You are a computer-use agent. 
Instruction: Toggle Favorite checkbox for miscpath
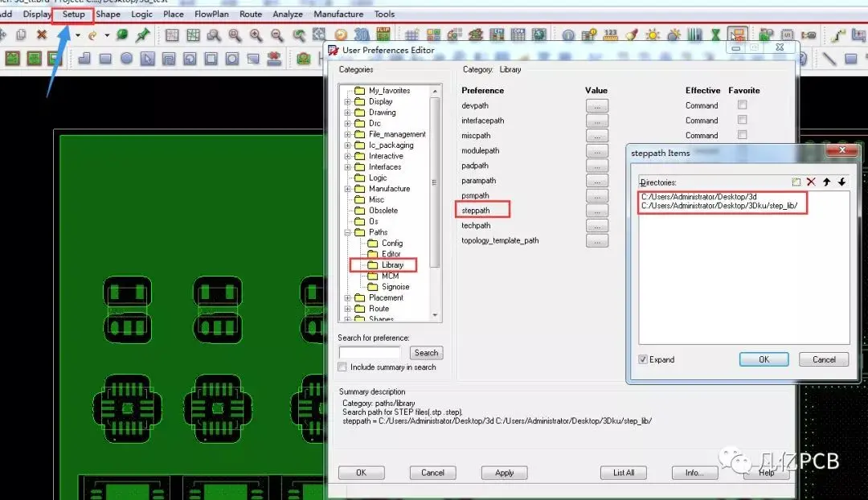pyautogui.click(x=743, y=134)
